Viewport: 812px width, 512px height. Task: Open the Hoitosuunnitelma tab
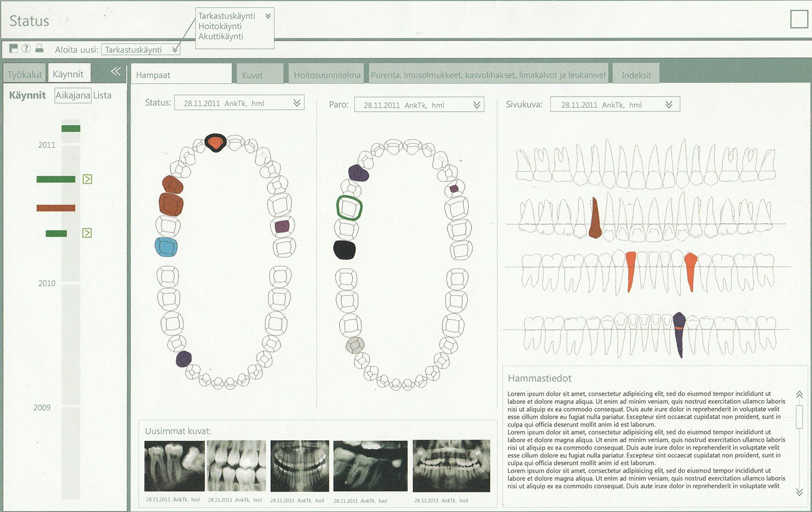pos(327,74)
